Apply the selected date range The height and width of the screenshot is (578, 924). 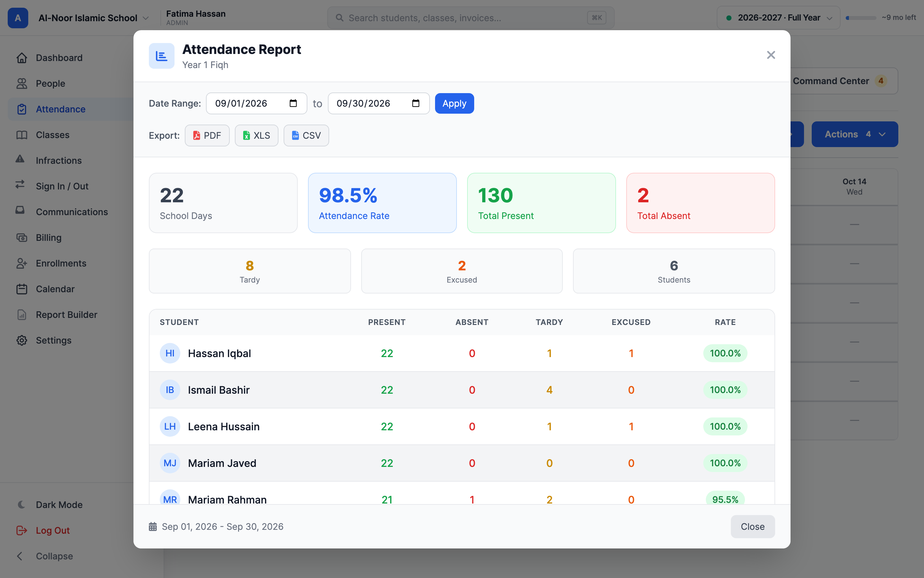454,103
